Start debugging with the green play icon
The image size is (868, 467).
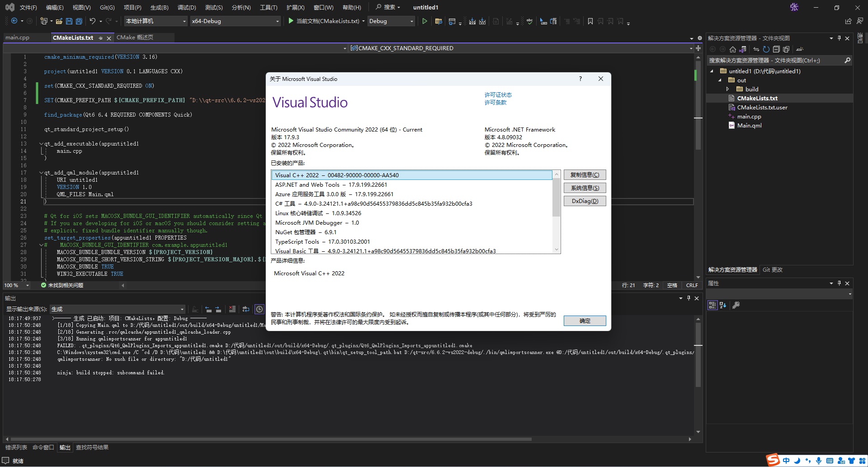point(291,21)
